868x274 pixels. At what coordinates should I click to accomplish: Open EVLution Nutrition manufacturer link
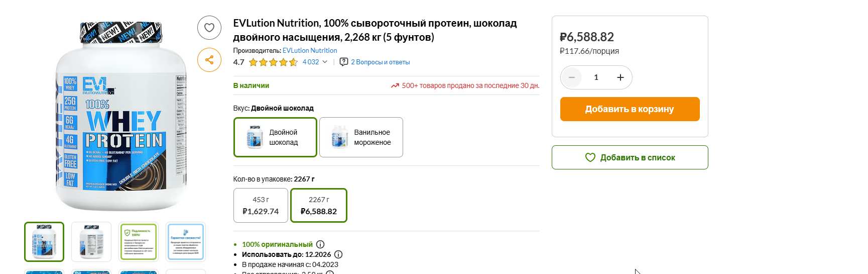(310, 50)
